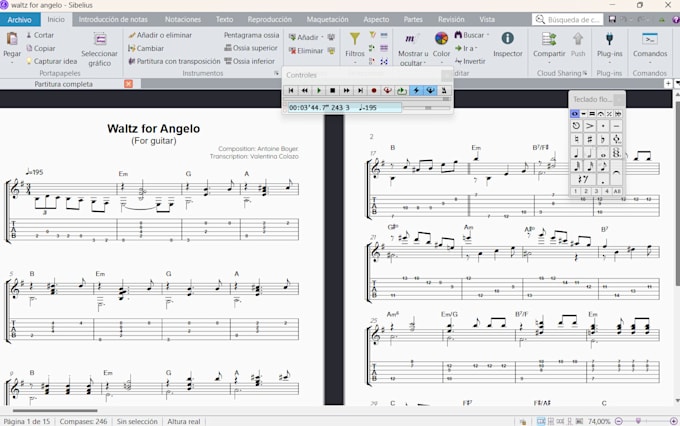Viewport: 680px width, 426px height.
Task: Click the Color wheel icon
Action: tap(441, 39)
